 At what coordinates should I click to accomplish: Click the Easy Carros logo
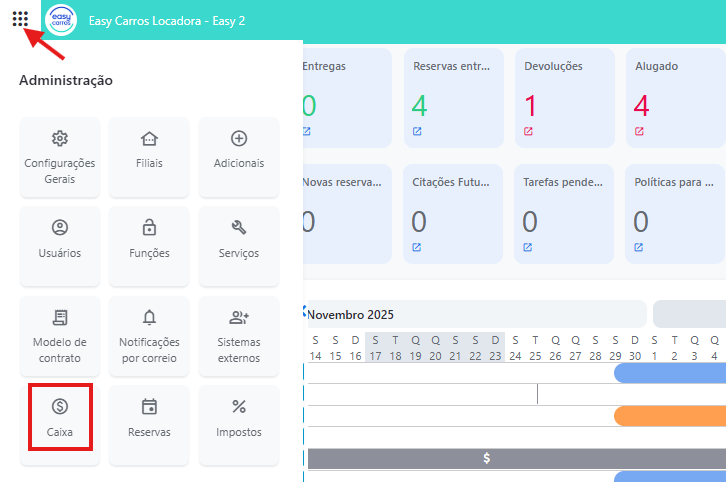pyautogui.click(x=61, y=21)
